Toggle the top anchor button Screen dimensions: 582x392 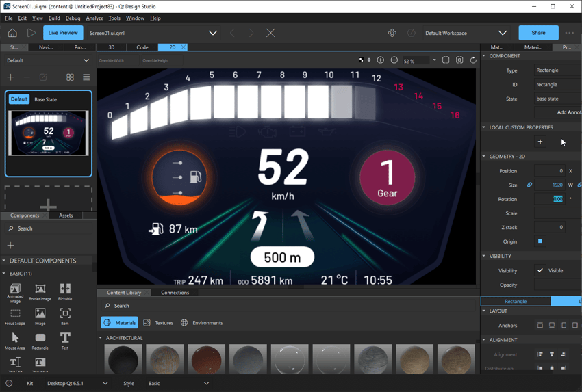(540, 326)
